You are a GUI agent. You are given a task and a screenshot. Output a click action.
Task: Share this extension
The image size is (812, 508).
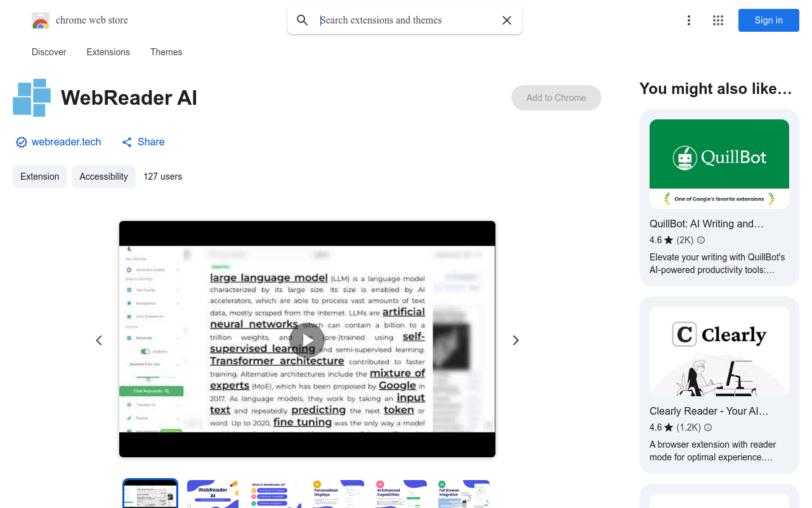point(143,142)
